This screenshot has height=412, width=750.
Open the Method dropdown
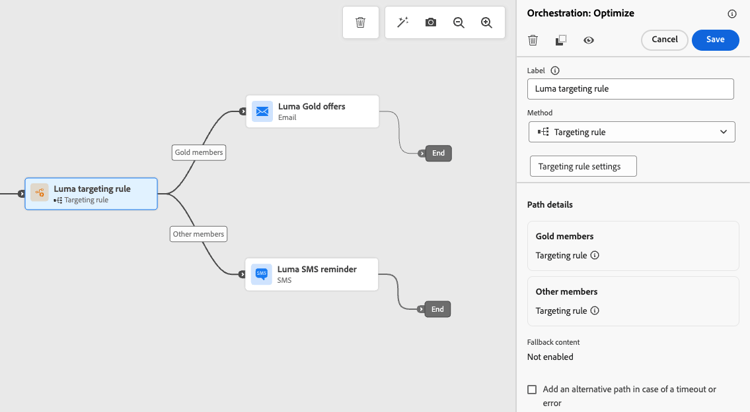point(632,132)
